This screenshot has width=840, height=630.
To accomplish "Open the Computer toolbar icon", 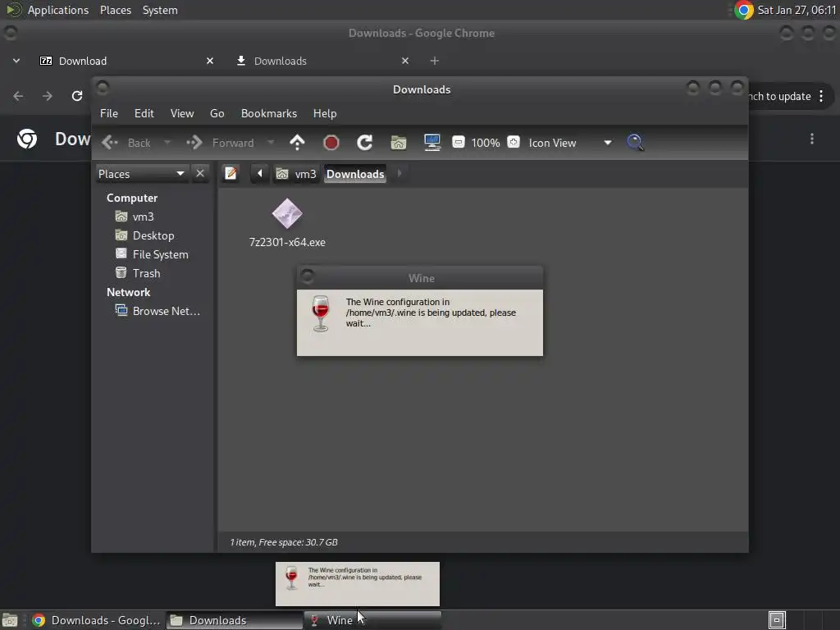I will (x=432, y=143).
